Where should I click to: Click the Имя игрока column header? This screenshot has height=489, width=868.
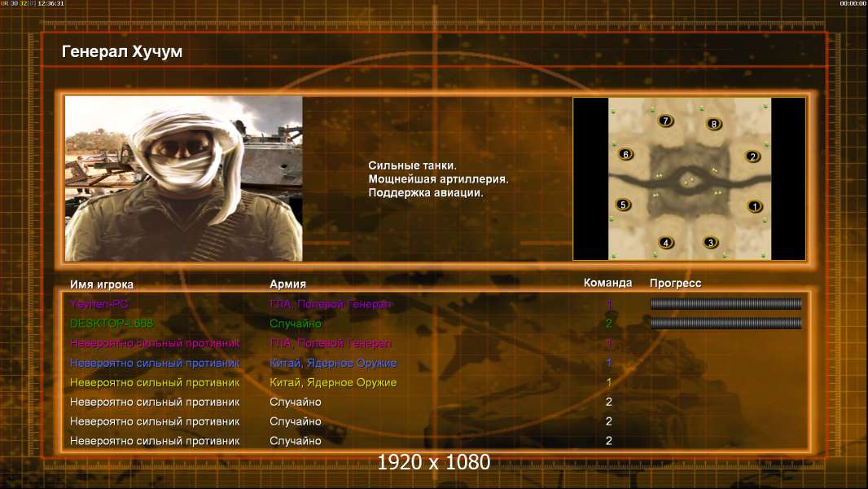tap(101, 284)
